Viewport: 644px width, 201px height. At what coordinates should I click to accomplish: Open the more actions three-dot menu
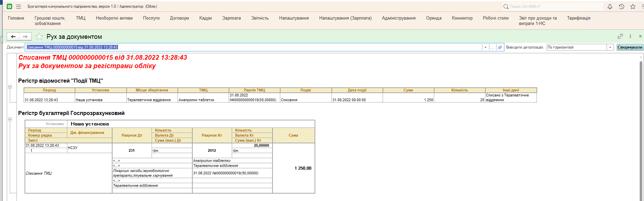[x=630, y=36]
